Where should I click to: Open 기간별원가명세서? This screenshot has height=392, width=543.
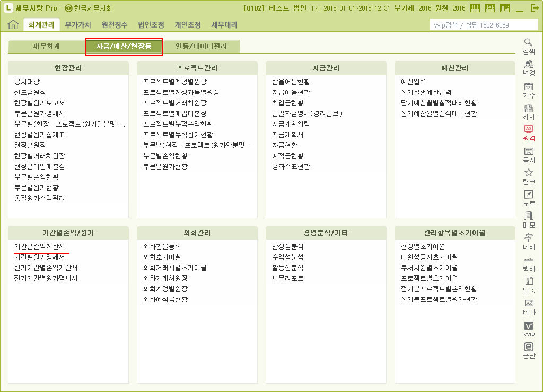(39, 257)
